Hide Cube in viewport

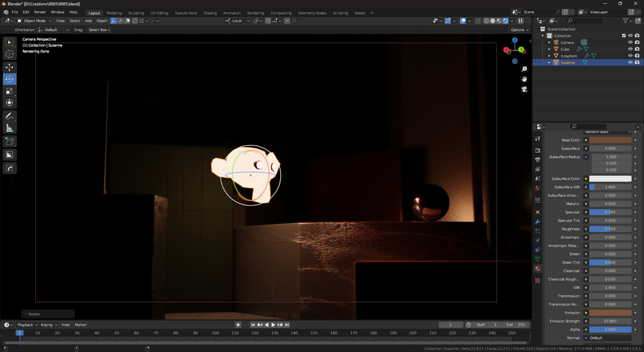[x=630, y=49]
